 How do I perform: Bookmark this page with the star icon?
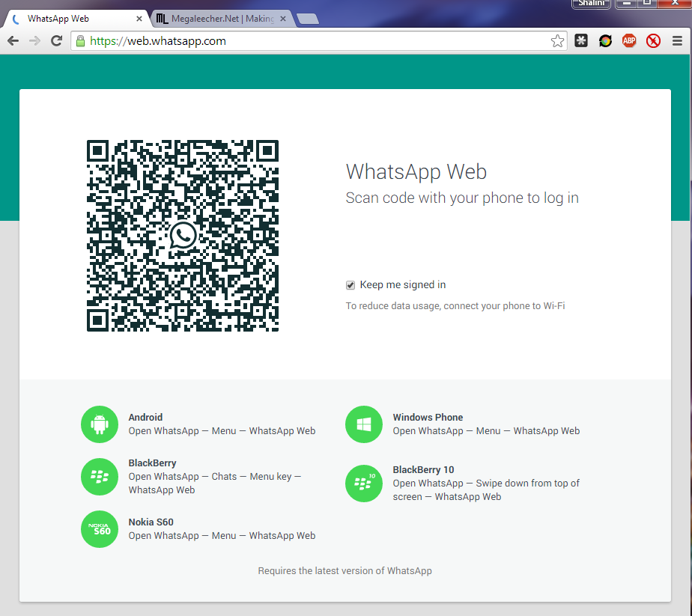[557, 41]
